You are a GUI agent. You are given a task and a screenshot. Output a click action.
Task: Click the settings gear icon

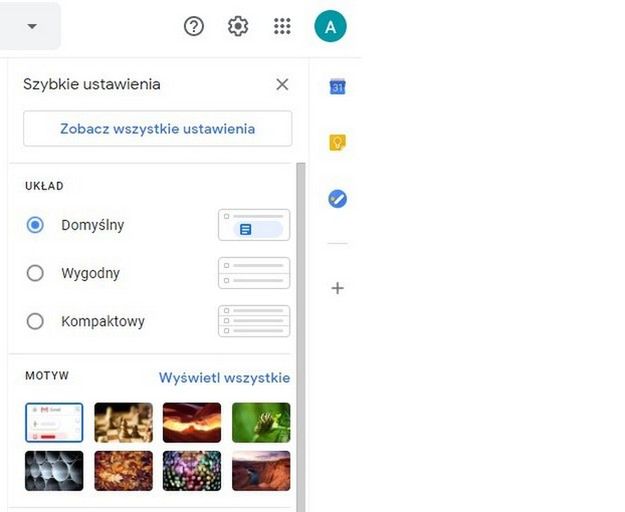coord(238,26)
